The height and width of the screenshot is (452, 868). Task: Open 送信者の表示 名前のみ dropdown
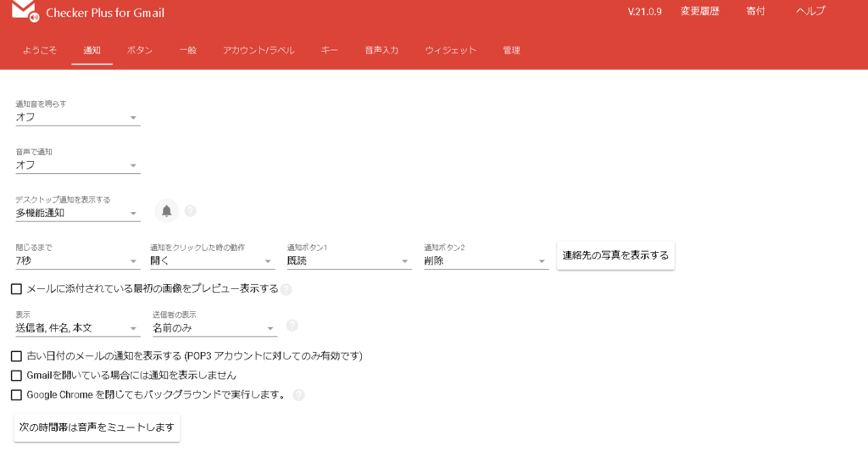click(214, 328)
